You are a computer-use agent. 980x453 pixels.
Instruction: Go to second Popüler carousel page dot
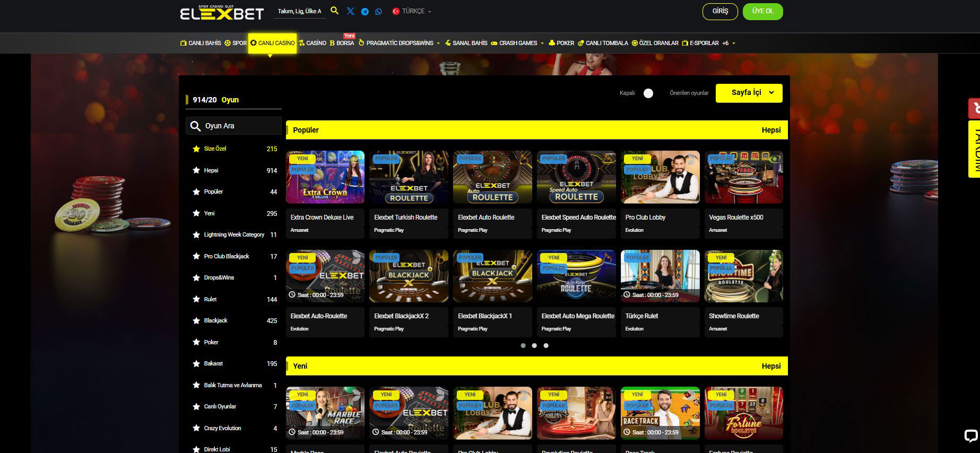[534, 345]
